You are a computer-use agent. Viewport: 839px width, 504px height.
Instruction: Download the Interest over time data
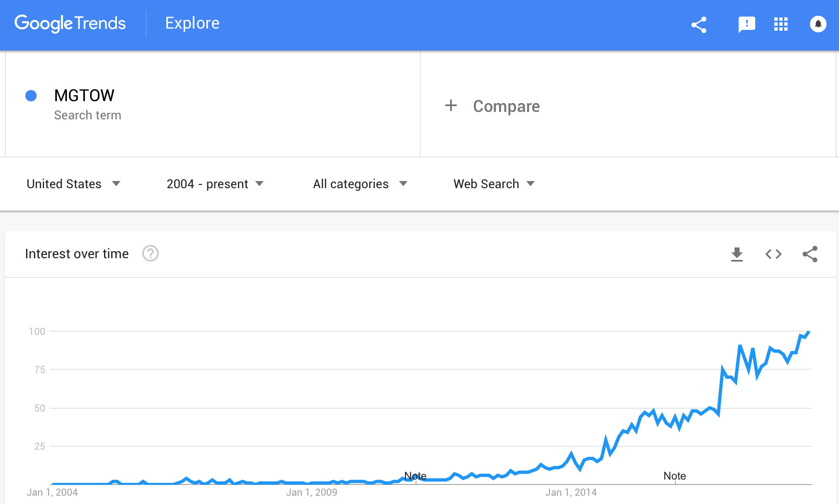pyautogui.click(x=737, y=254)
